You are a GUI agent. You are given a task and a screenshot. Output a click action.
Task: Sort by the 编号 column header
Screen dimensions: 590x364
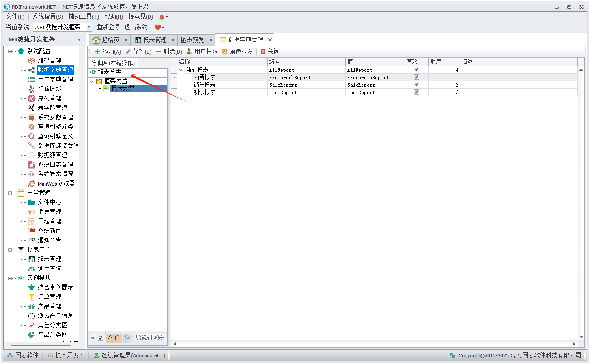[x=306, y=62]
